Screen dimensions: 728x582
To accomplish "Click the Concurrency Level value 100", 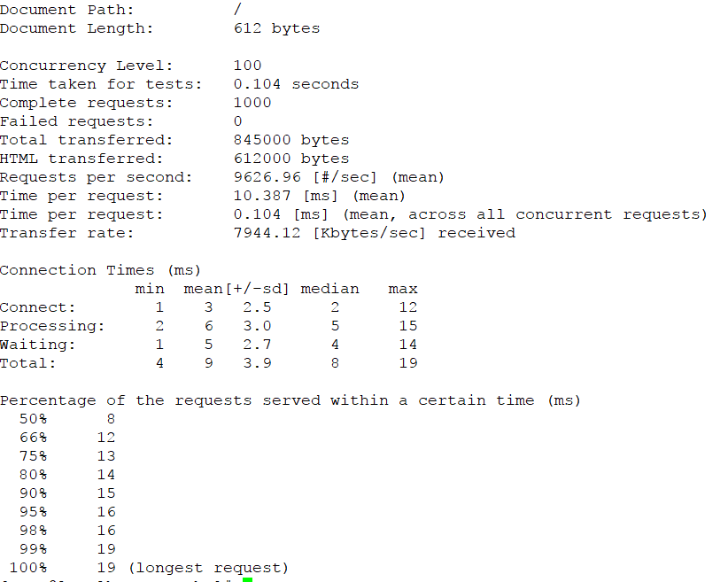I will coord(247,66).
